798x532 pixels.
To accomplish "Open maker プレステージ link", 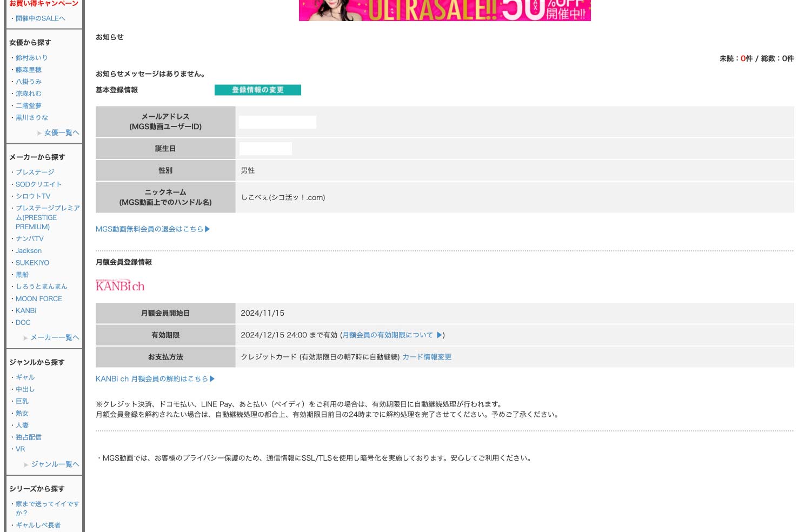I will point(35,172).
